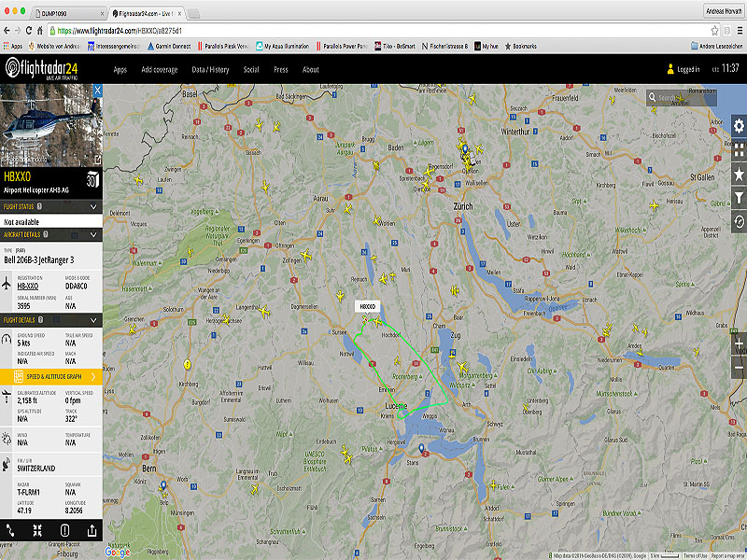
Task: Open the My hue bookmark
Action: point(486,46)
